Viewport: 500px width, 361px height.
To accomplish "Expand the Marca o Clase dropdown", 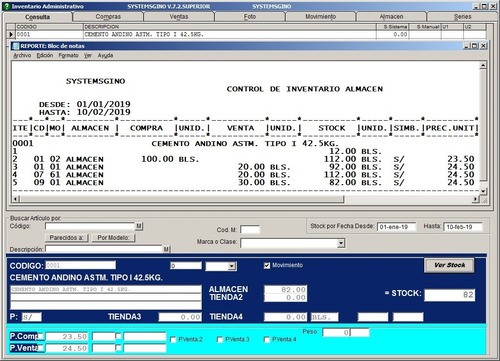I will (x=340, y=243).
